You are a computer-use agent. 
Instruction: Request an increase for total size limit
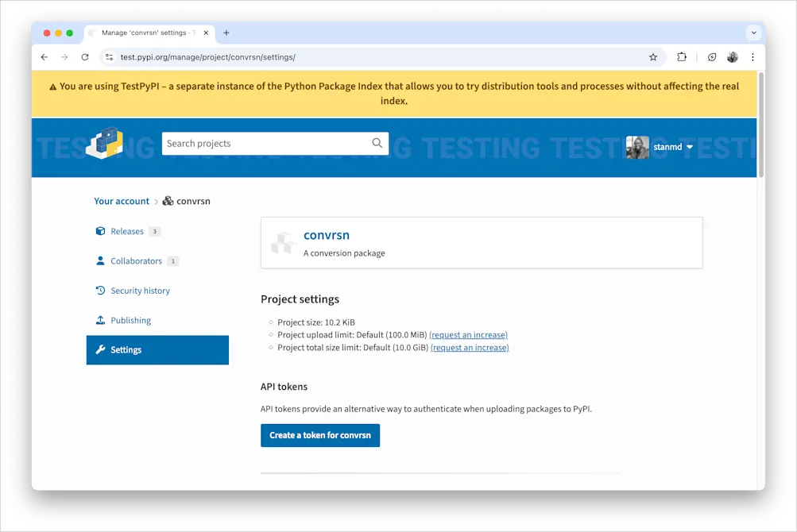pyautogui.click(x=470, y=348)
